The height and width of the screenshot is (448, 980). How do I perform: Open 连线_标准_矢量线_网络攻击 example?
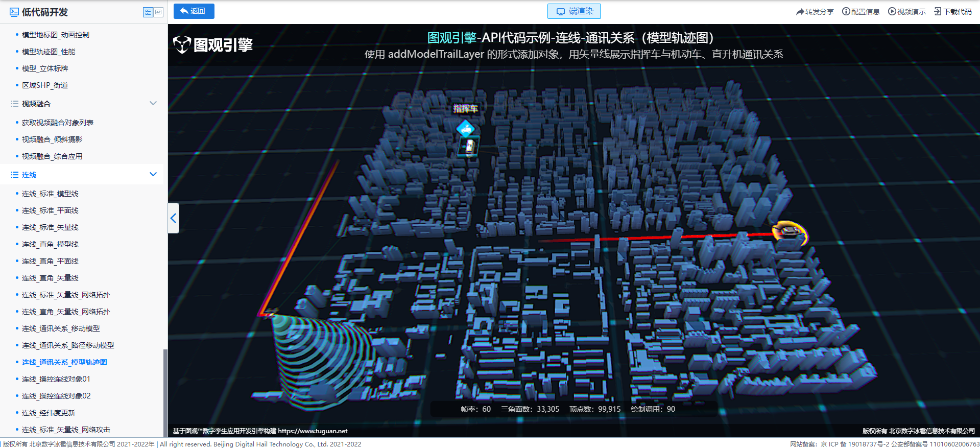point(66,430)
